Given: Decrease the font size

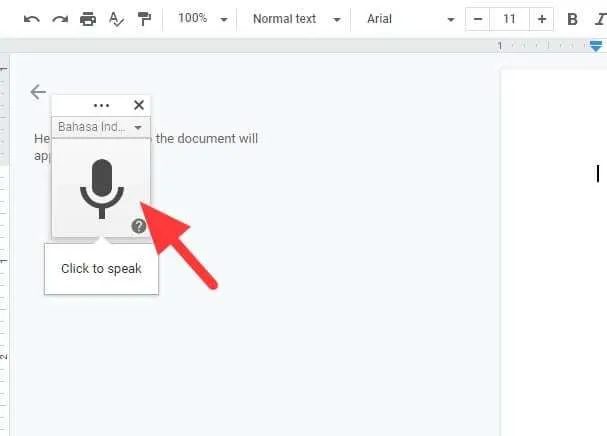Looking at the screenshot, I should (x=478, y=19).
